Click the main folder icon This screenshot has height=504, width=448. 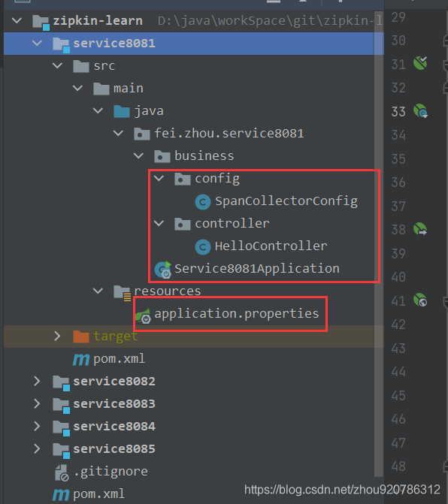[101, 89]
